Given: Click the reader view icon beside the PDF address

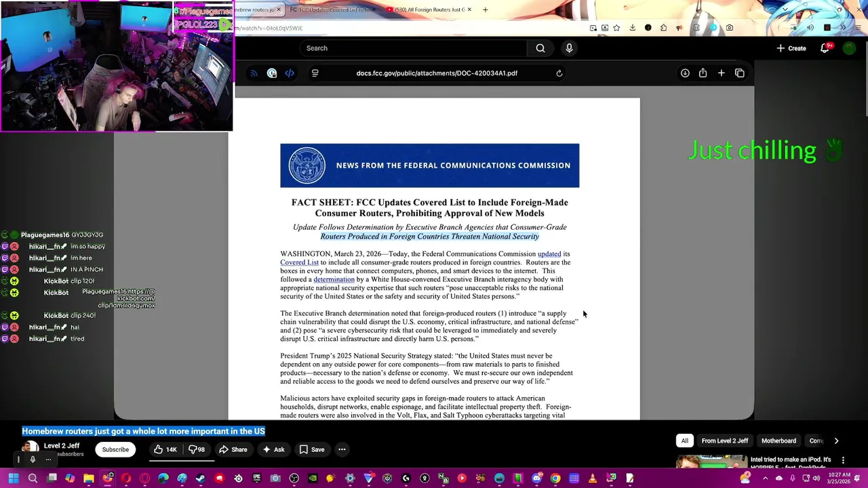Looking at the screenshot, I should (x=315, y=73).
